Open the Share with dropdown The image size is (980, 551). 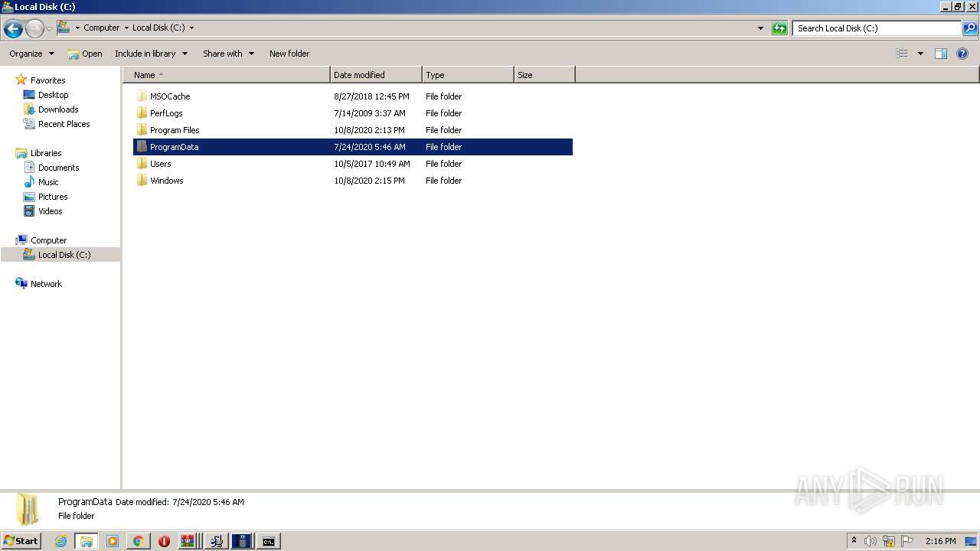(x=228, y=54)
